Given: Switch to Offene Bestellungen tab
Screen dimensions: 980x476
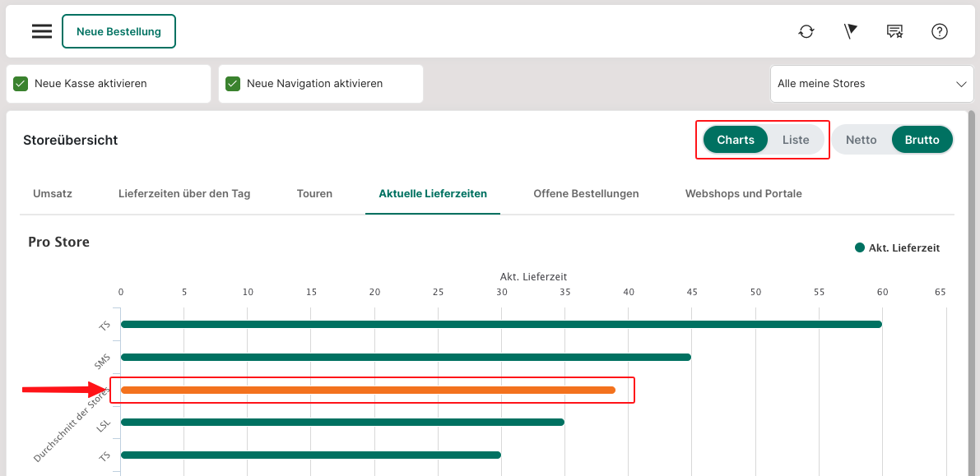Looking at the screenshot, I should 586,194.
